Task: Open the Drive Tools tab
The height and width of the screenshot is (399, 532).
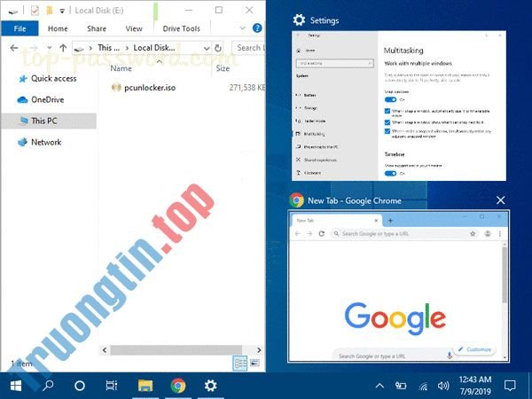Action: [x=182, y=28]
